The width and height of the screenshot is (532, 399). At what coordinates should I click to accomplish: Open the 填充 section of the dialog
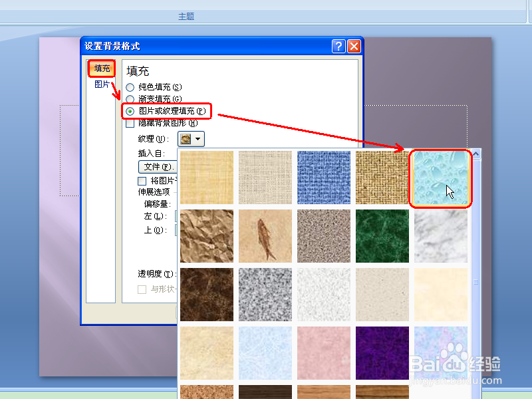click(101, 67)
